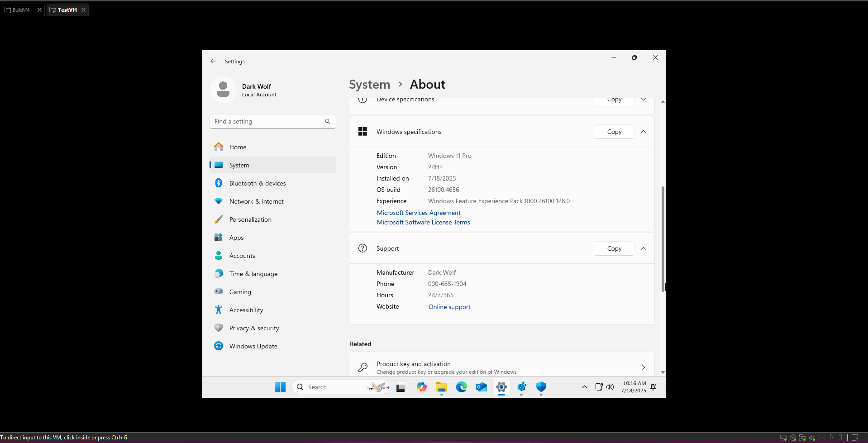Click the Dark Wolf account avatar
868x443 pixels.
tap(223, 90)
